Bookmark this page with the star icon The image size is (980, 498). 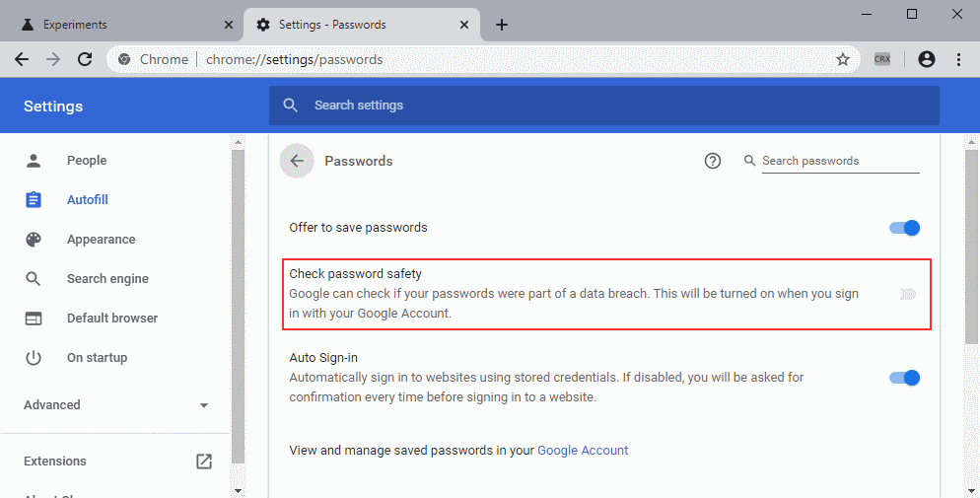pos(843,59)
